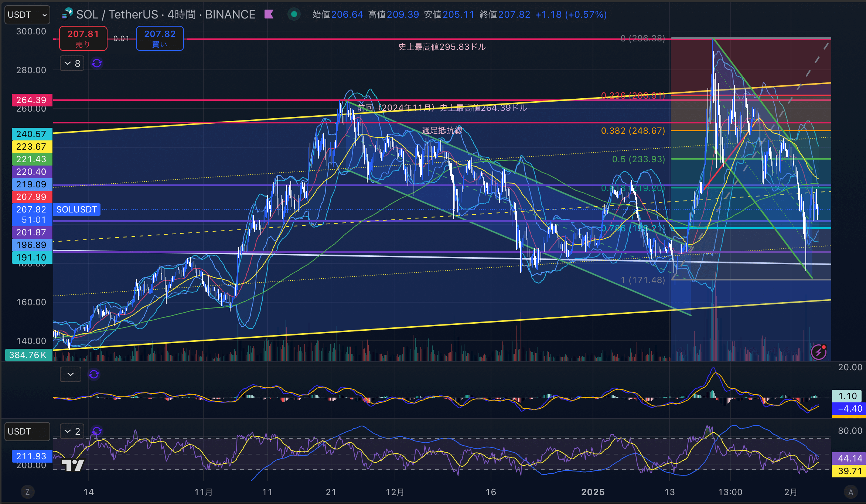The width and height of the screenshot is (866, 504).
Task: Expand the MACD pane legend chevron
Action: [71, 374]
